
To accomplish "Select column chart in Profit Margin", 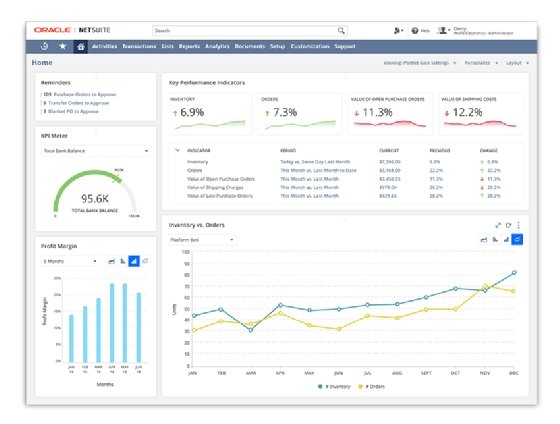I will pos(134,261).
